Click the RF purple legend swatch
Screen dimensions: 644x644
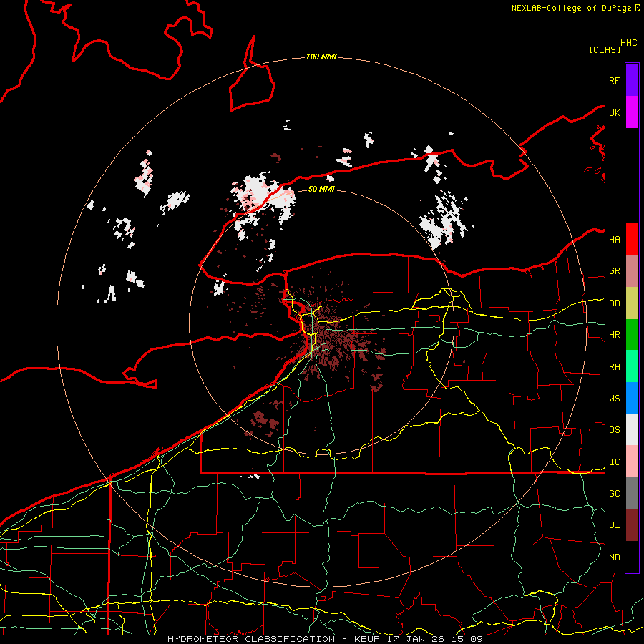pos(632,80)
